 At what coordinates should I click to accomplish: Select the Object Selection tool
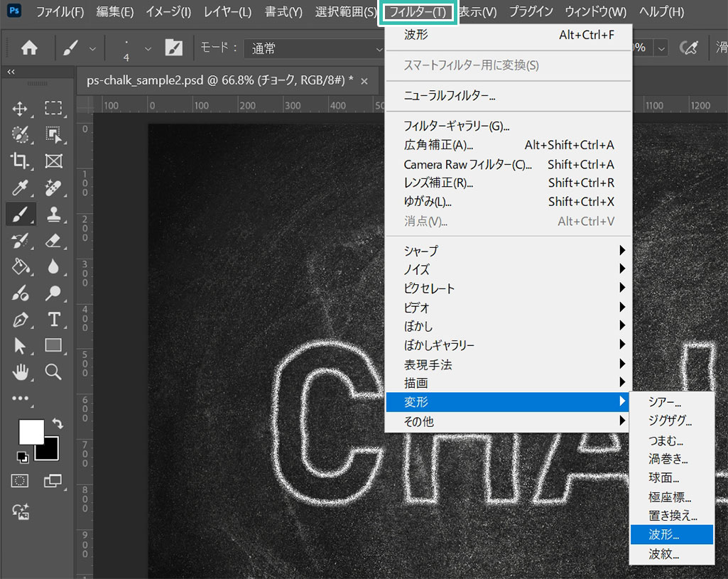[x=53, y=135]
